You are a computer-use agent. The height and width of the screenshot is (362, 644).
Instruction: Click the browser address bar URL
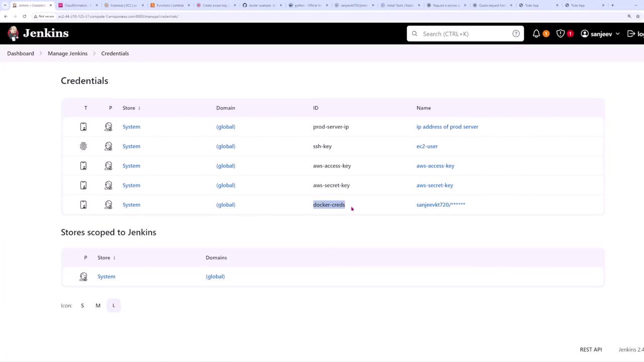[118, 16]
